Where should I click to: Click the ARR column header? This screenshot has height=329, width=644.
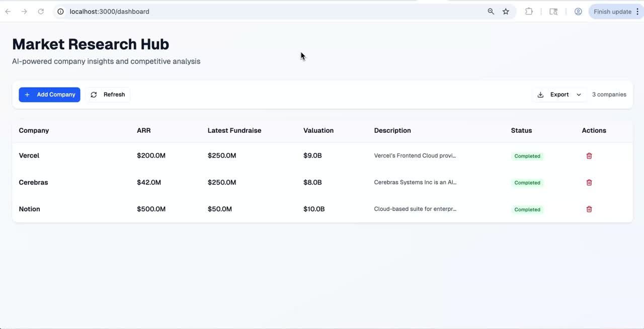tap(143, 130)
